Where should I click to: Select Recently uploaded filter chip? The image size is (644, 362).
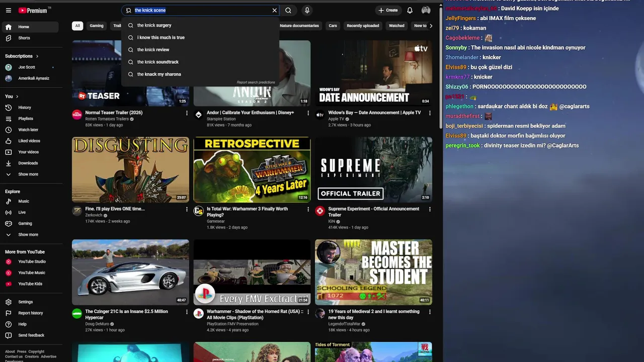363,26
